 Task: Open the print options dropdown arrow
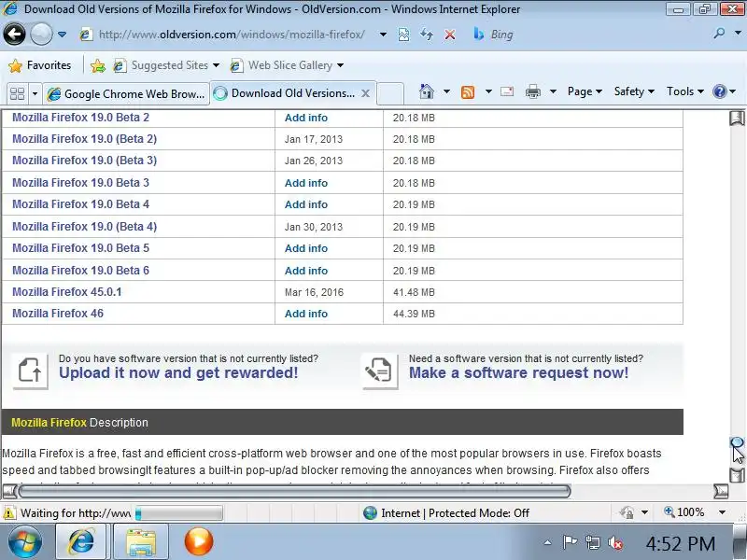(x=553, y=91)
